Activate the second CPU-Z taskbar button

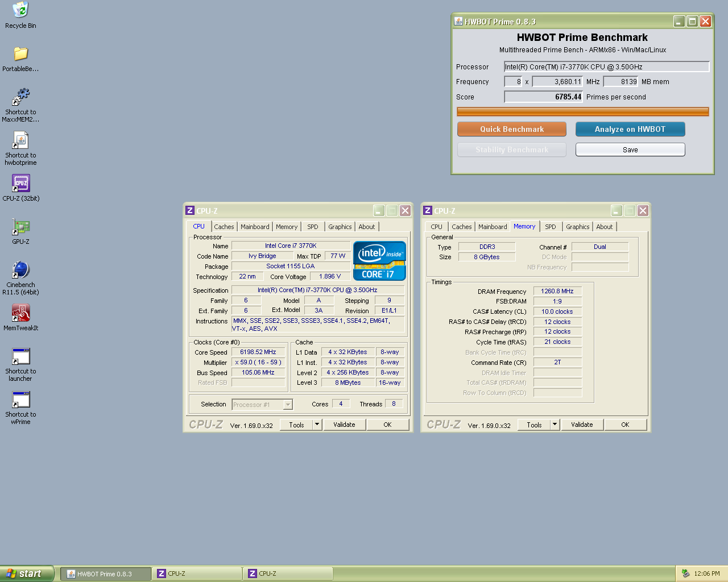click(x=288, y=573)
